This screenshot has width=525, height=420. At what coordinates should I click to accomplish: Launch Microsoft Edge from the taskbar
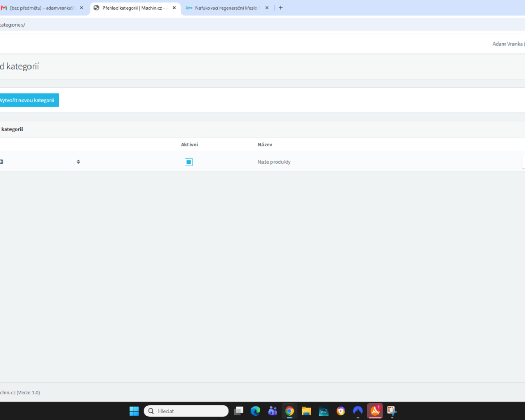(256, 411)
